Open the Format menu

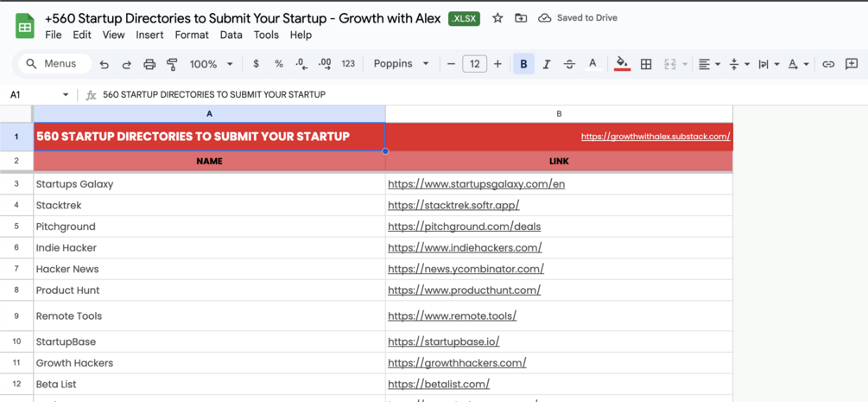(192, 35)
